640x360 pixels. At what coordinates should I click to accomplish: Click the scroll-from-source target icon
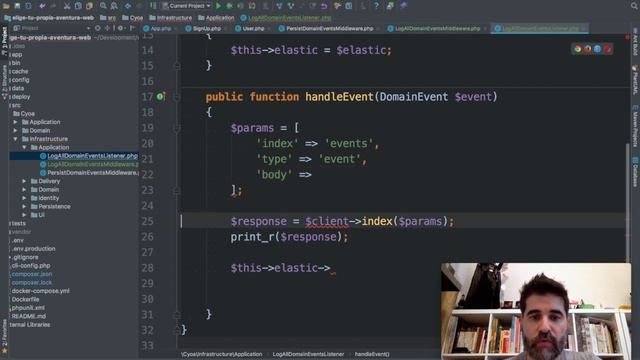point(98,28)
